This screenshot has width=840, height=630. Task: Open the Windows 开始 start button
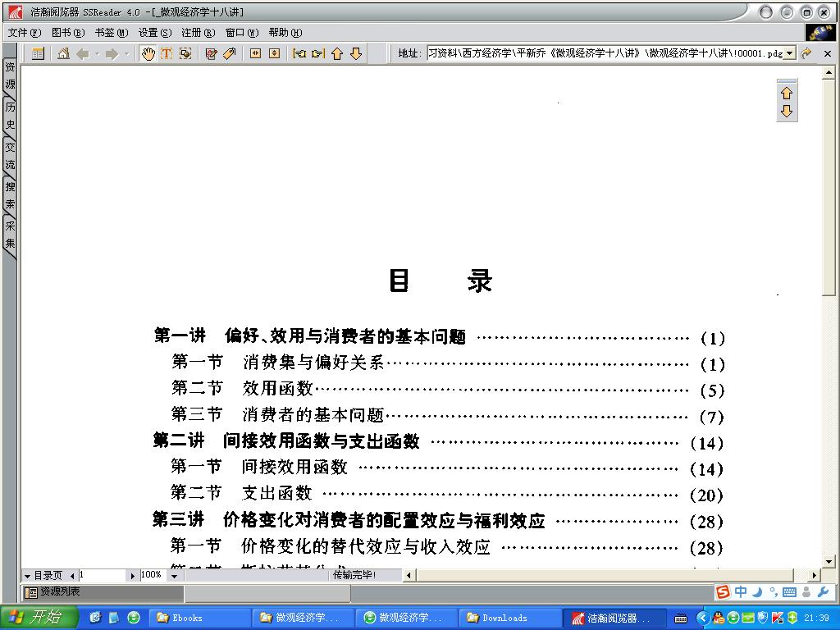pyautogui.click(x=39, y=617)
